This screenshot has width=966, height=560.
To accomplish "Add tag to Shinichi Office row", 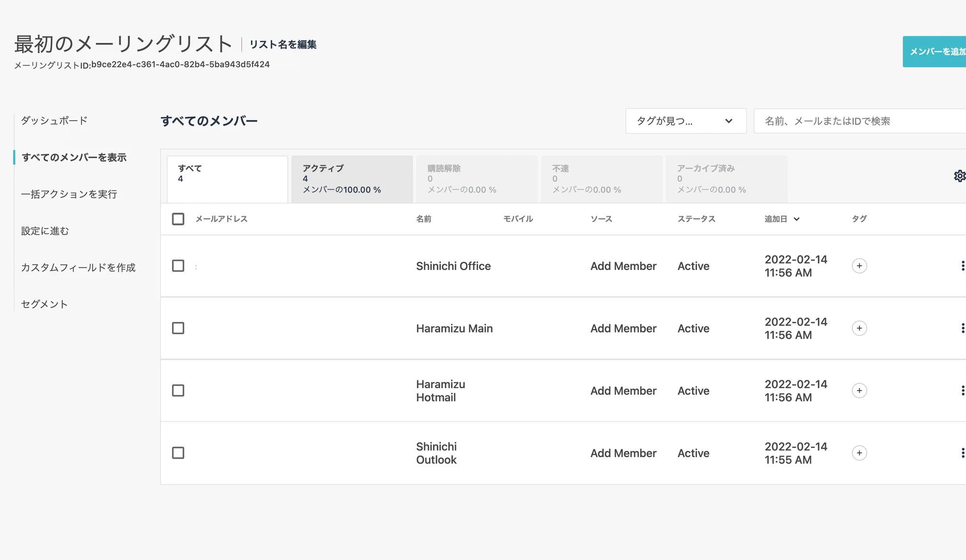I will 859,266.
